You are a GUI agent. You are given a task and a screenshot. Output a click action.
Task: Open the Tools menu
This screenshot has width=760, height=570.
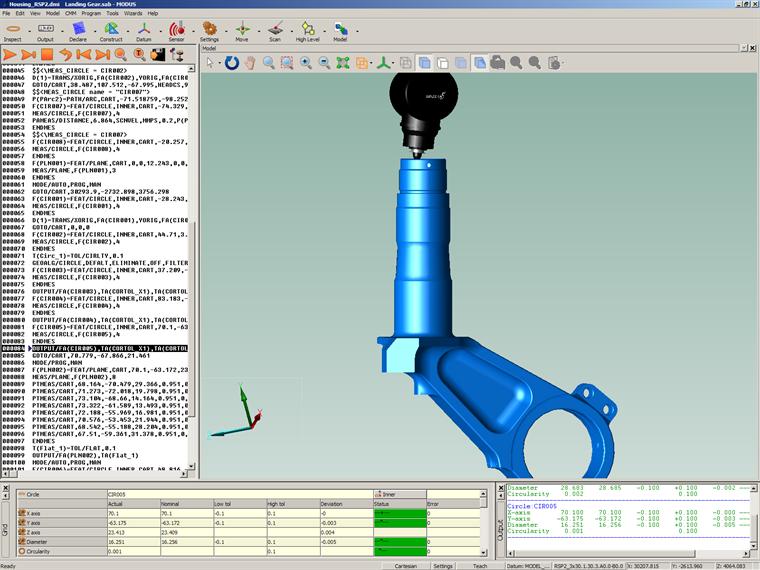click(112, 14)
